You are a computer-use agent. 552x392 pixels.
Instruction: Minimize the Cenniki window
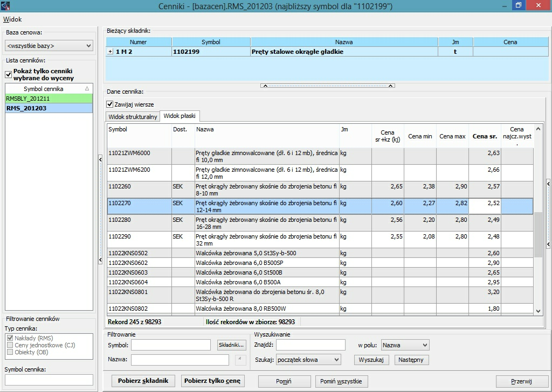point(505,5)
